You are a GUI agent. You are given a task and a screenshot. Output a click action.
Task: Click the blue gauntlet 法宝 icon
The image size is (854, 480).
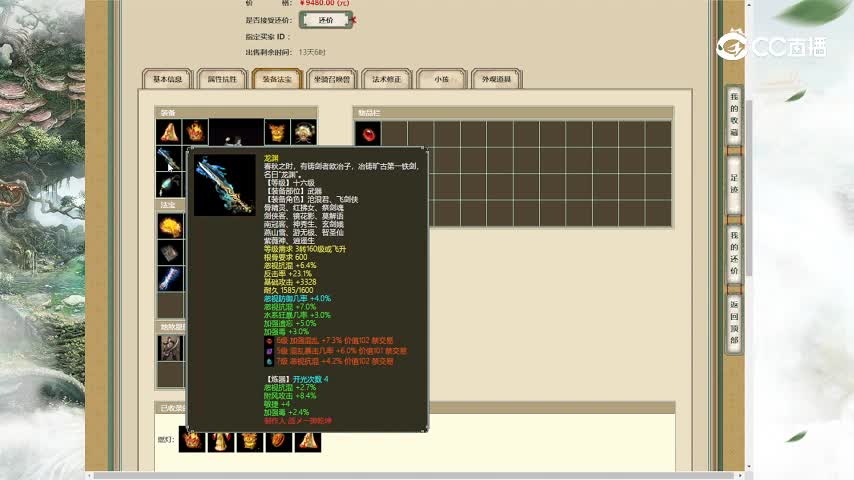pyautogui.click(x=170, y=278)
